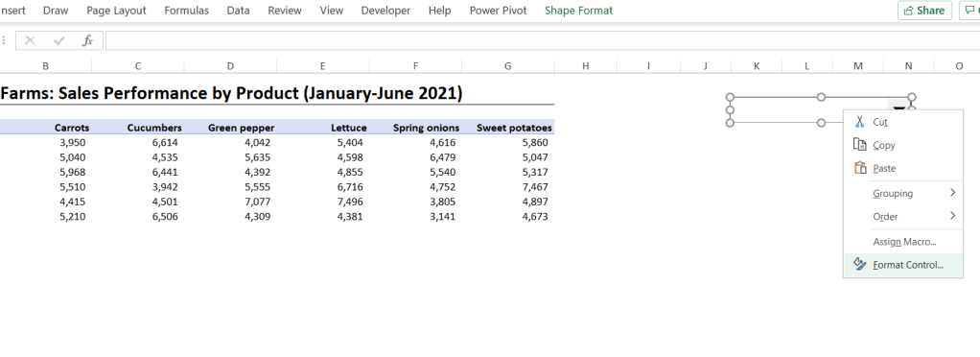Screen dimensions: 980x357
Task: Click the Cut scissors icon
Action: [x=860, y=121]
